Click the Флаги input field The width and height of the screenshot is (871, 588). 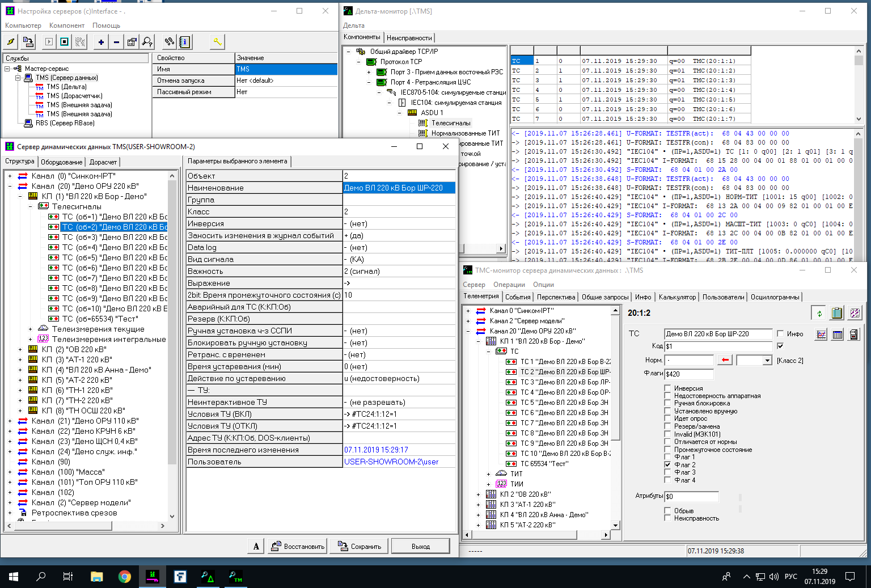point(689,374)
